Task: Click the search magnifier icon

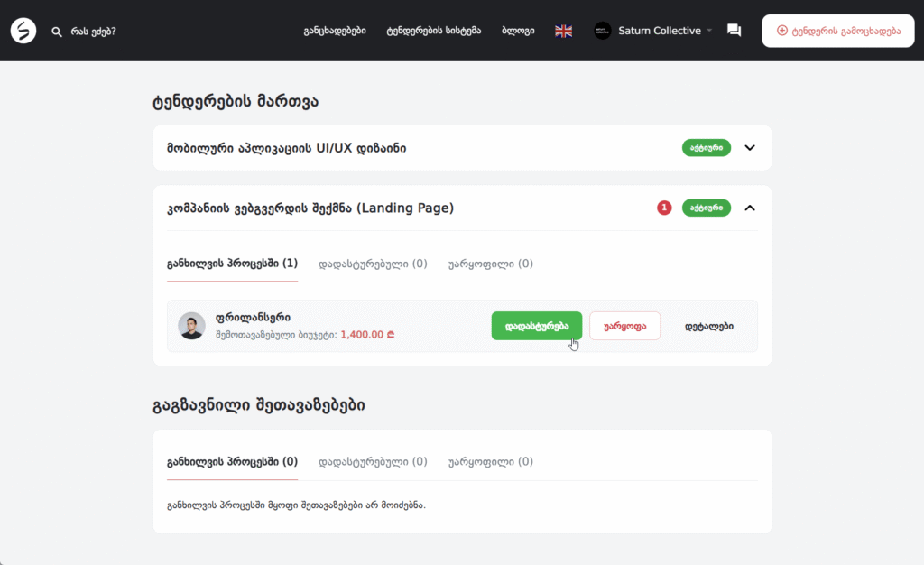Action: (x=57, y=32)
